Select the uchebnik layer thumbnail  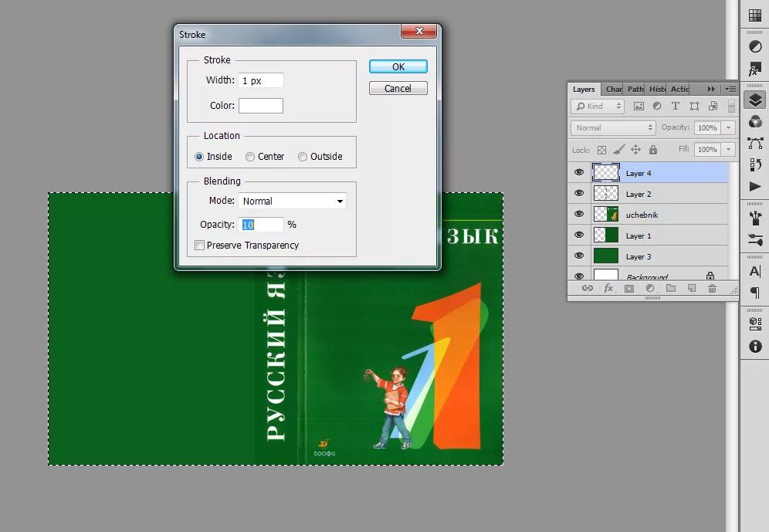coord(606,215)
